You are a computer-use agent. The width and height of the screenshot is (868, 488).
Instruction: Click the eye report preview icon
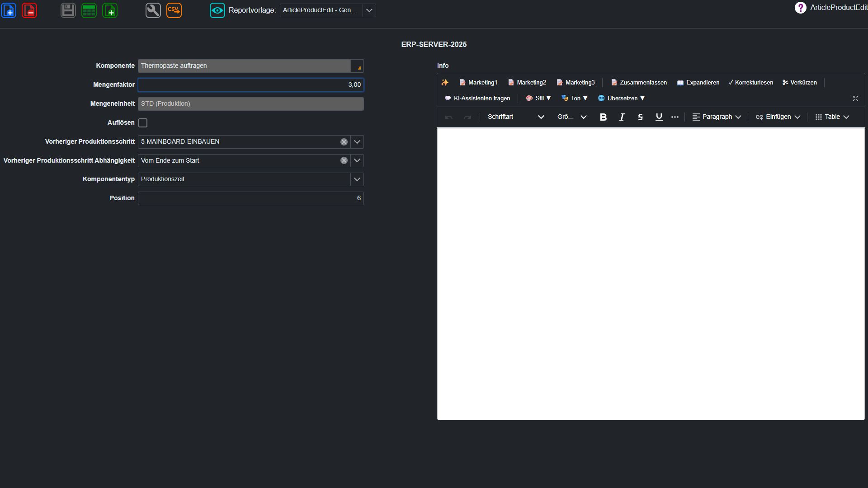(x=217, y=10)
